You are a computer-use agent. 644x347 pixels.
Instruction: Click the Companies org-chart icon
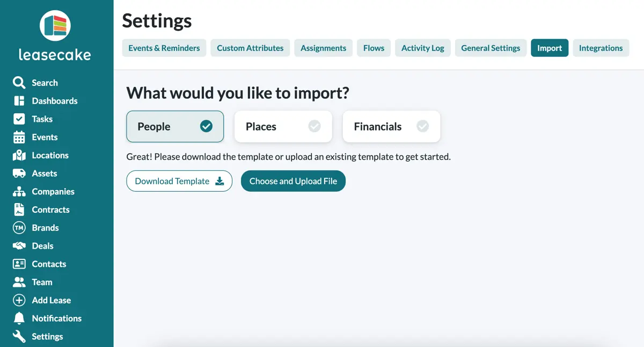tap(19, 192)
